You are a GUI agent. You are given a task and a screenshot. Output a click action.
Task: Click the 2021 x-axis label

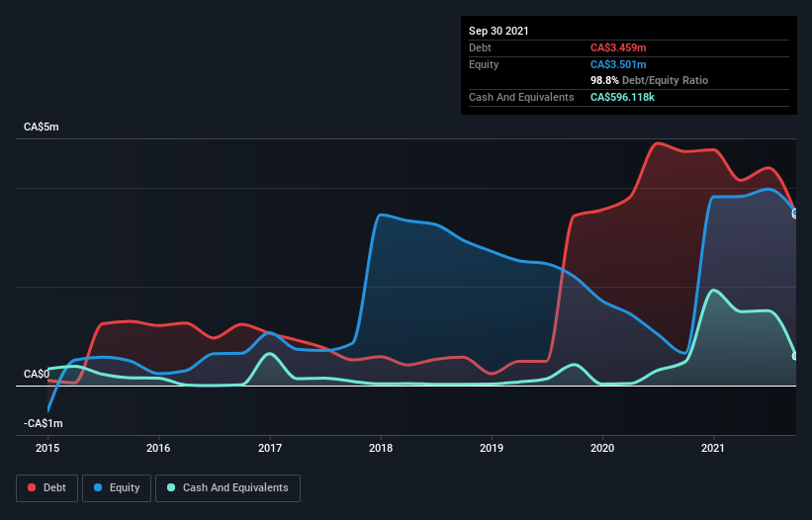[x=713, y=448]
